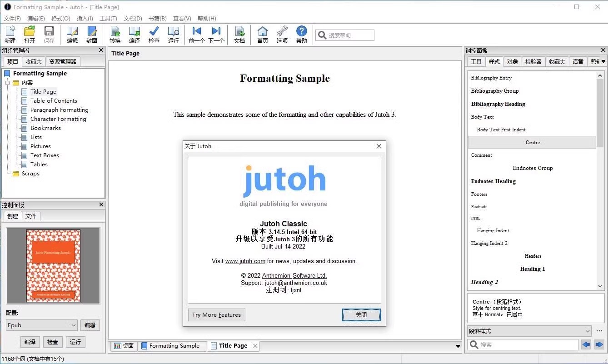Image resolution: width=608 pixels, height=364 pixels.
Task: Select the Heading 1 style
Action: tap(532, 269)
